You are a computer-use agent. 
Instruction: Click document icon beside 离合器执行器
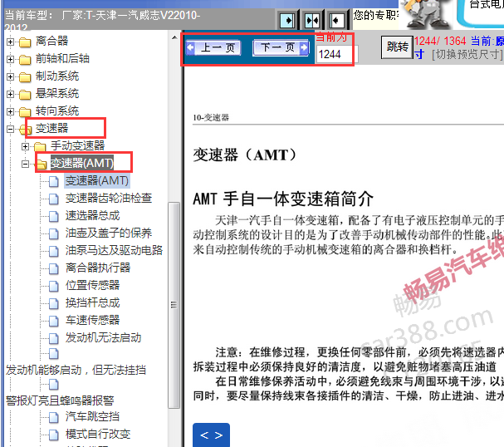tap(54, 268)
